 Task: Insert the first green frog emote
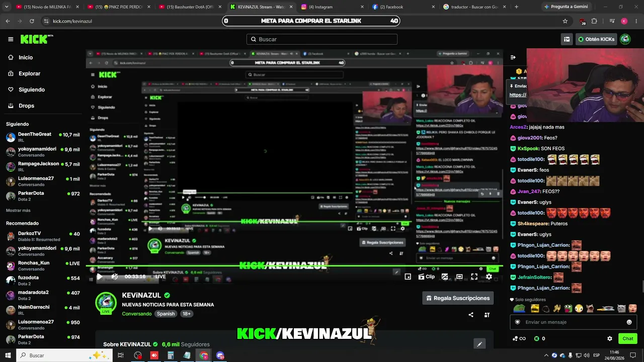[519, 308]
